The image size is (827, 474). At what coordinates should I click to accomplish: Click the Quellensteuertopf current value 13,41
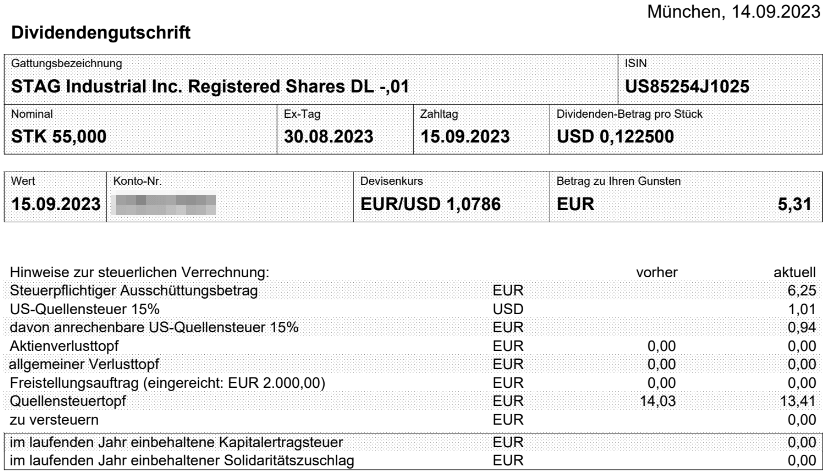pyautogui.click(x=798, y=401)
